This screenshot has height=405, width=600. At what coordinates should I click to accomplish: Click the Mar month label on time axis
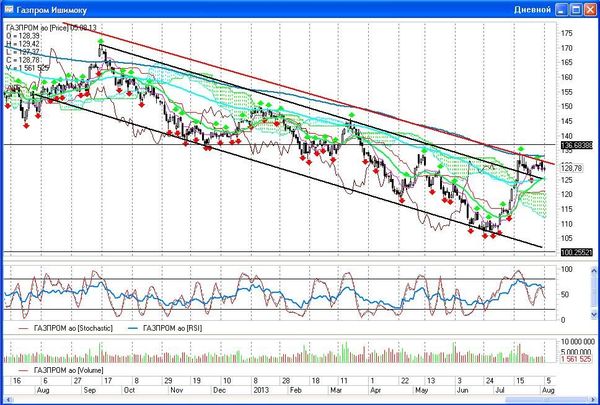(x=336, y=390)
